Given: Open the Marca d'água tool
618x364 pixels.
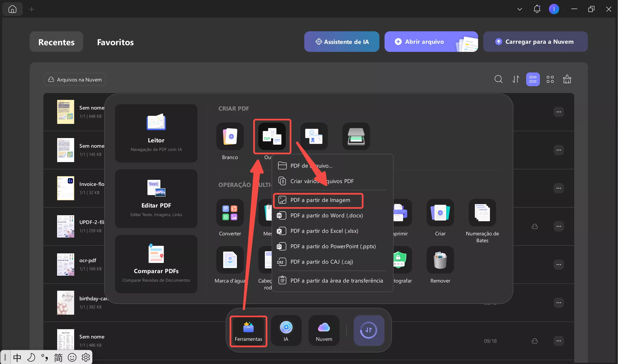Looking at the screenshot, I should [230, 260].
